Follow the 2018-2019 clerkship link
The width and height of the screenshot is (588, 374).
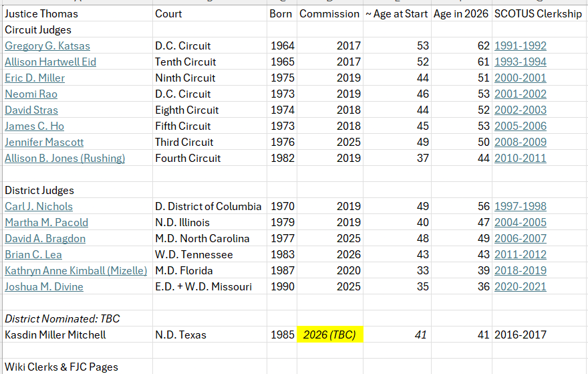tap(521, 271)
